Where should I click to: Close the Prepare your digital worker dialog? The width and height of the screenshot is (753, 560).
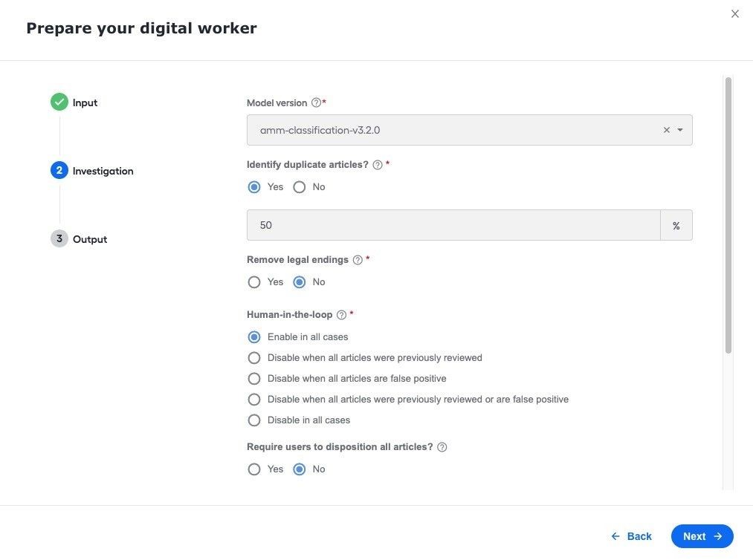click(734, 14)
